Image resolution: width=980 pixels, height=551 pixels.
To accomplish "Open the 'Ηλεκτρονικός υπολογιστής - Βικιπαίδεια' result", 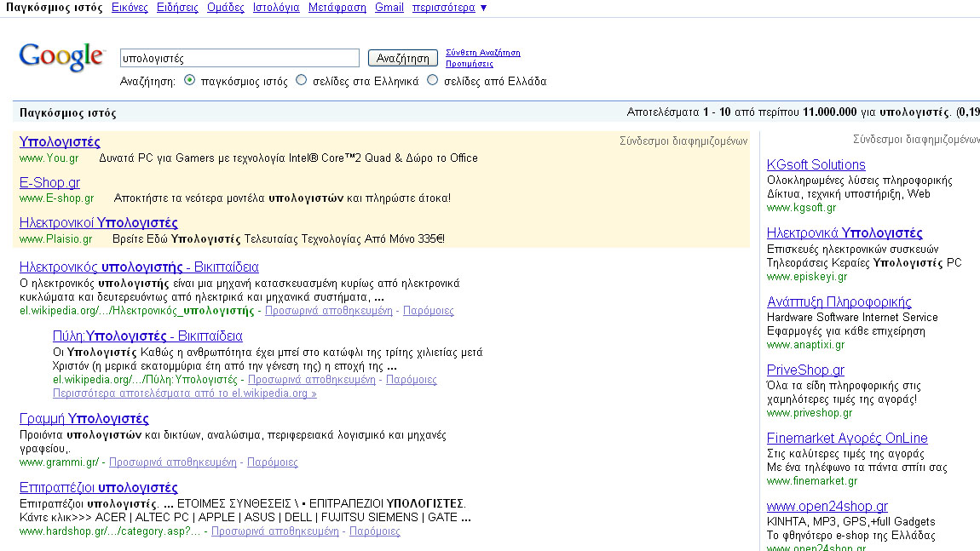I will pos(138,267).
